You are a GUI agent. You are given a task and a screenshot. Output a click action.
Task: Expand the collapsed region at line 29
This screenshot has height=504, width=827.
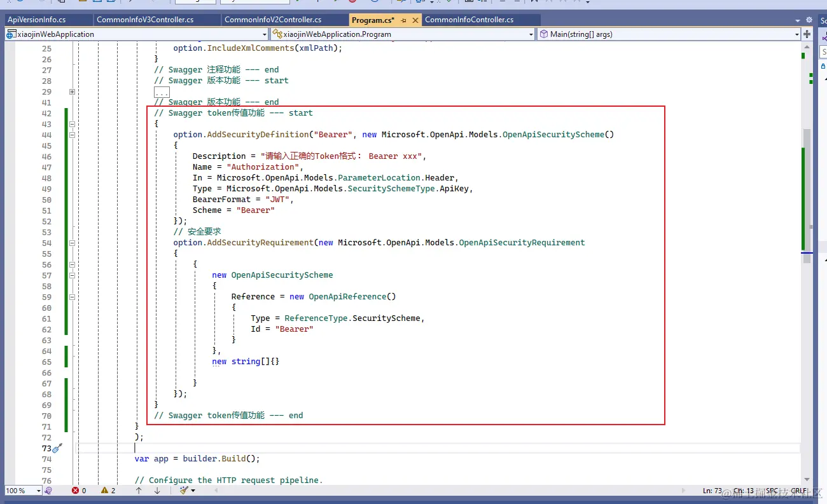click(x=72, y=92)
